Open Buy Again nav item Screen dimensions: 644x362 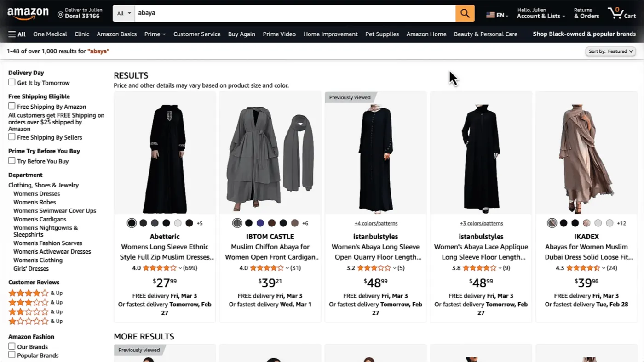pos(241,34)
